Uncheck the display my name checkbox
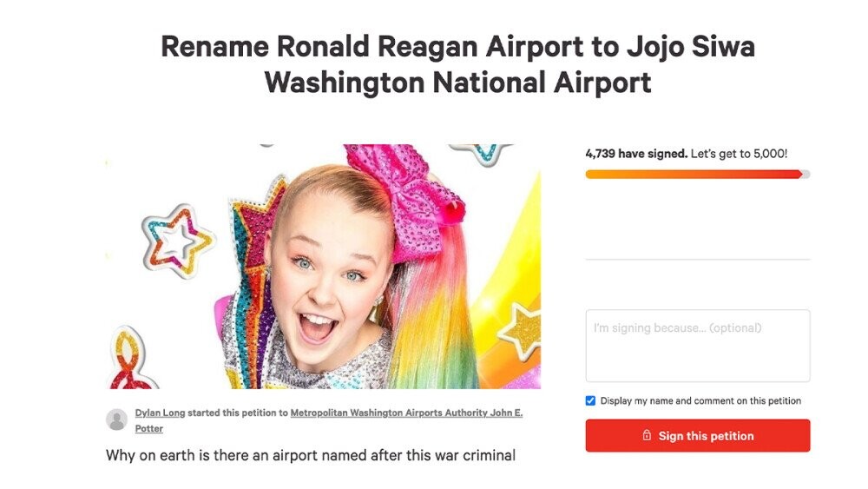The image size is (868, 489). pos(591,401)
